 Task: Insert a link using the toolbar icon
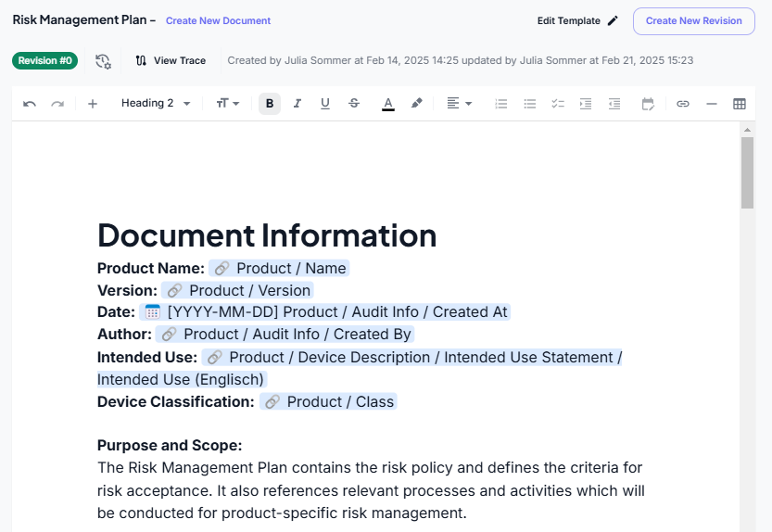click(x=683, y=104)
